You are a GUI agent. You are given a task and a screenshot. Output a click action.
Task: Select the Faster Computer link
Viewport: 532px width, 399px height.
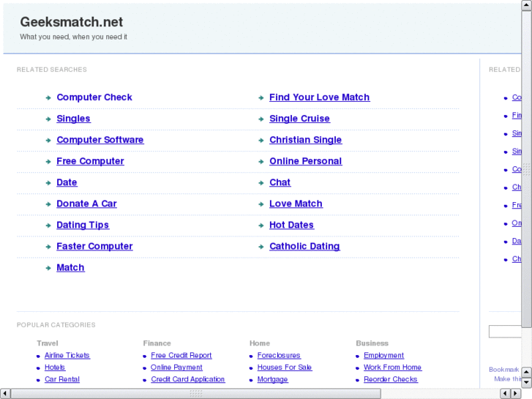tap(94, 246)
